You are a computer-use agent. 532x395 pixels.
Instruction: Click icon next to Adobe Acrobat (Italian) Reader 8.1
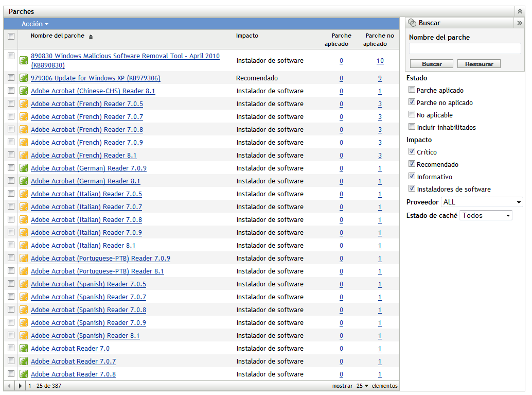(24, 246)
